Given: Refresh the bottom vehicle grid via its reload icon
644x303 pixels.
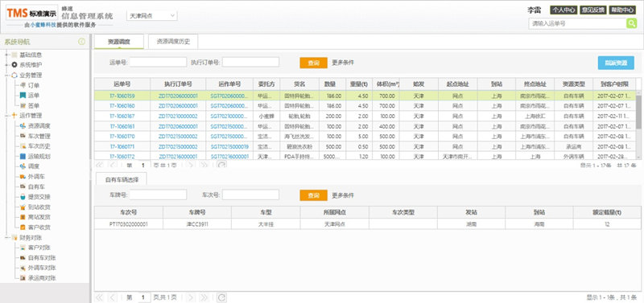Looking at the screenshot, I should (x=222, y=297).
